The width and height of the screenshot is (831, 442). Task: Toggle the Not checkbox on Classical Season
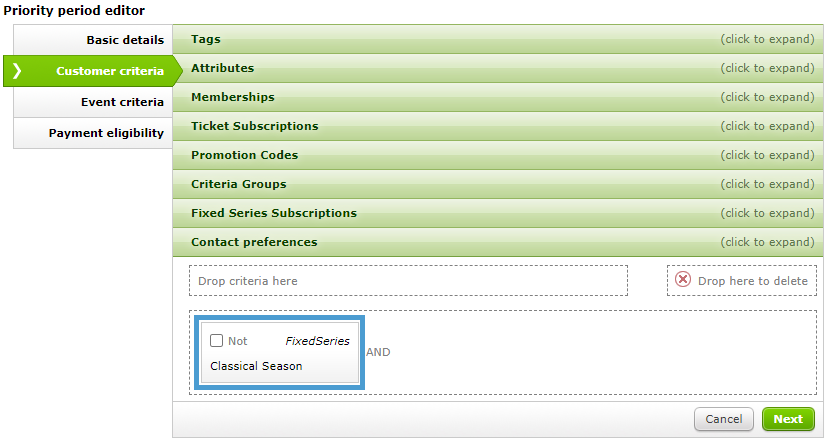(x=216, y=340)
